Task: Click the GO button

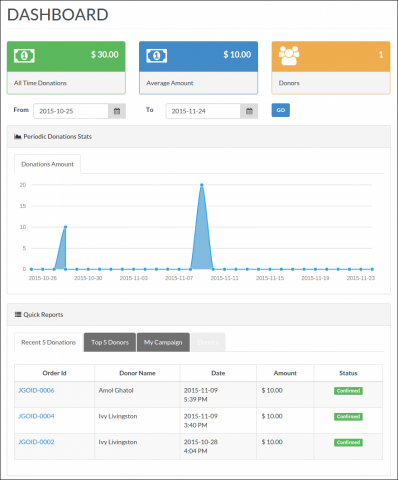Action: coord(281,110)
